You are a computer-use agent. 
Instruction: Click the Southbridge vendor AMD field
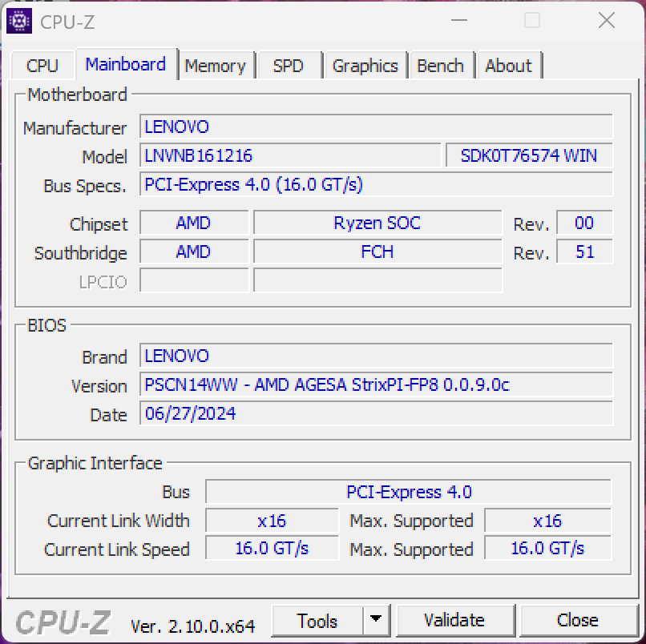tap(194, 252)
